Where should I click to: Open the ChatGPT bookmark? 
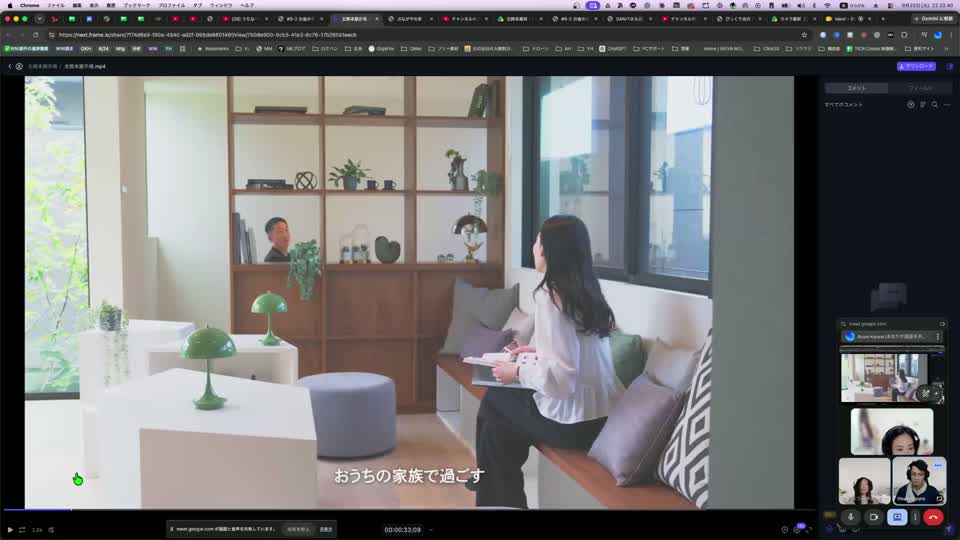coord(613,48)
